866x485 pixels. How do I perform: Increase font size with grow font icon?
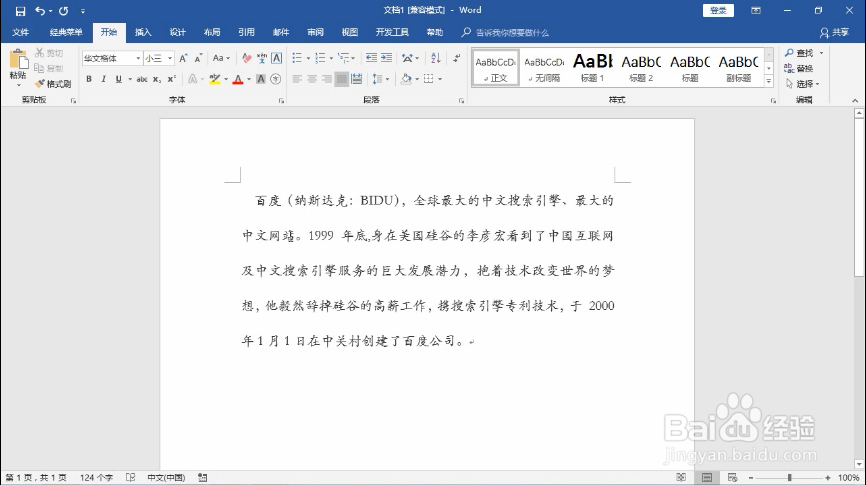click(183, 58)
